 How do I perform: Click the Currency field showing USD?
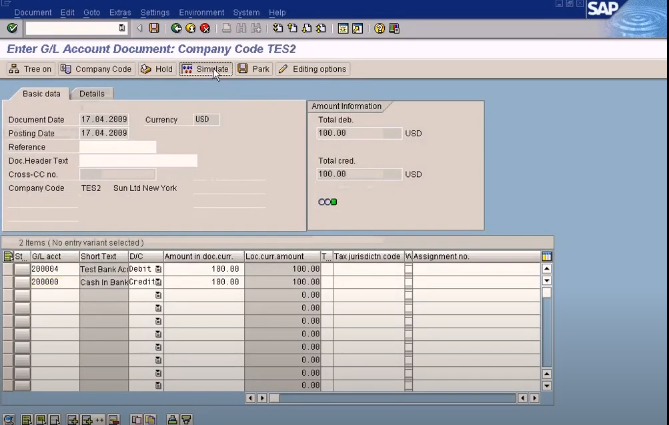(207, 119)
